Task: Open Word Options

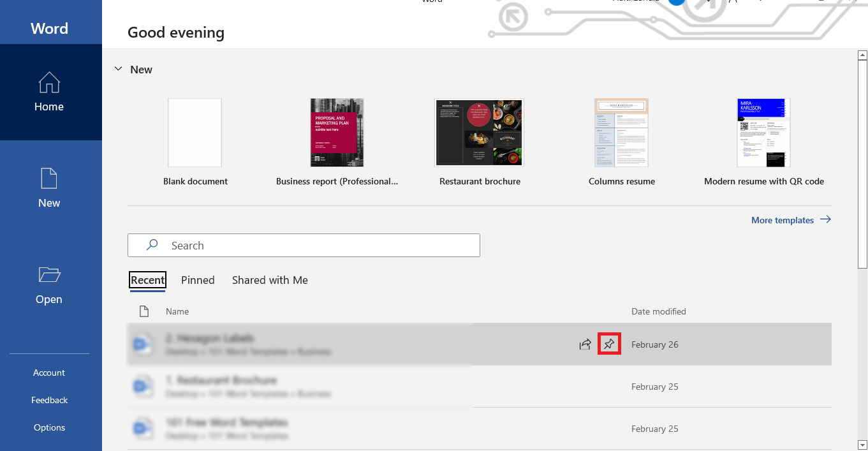Action: 49,427
